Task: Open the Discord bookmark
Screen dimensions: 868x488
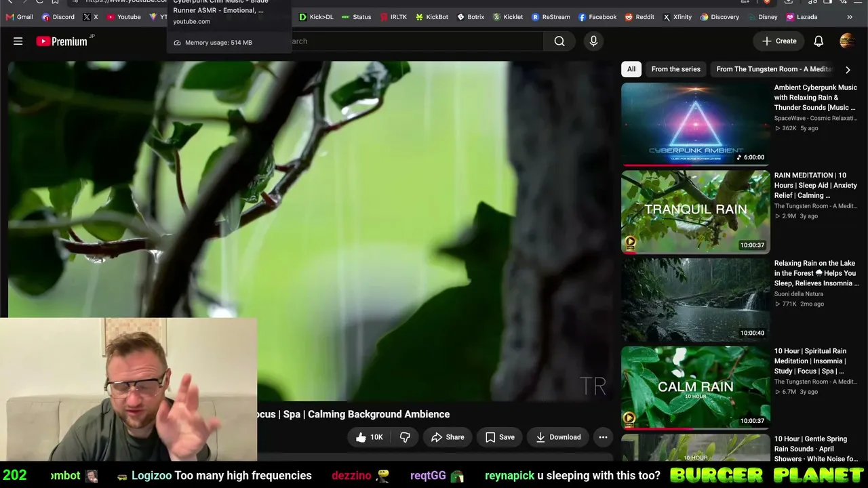Action: 58,17
